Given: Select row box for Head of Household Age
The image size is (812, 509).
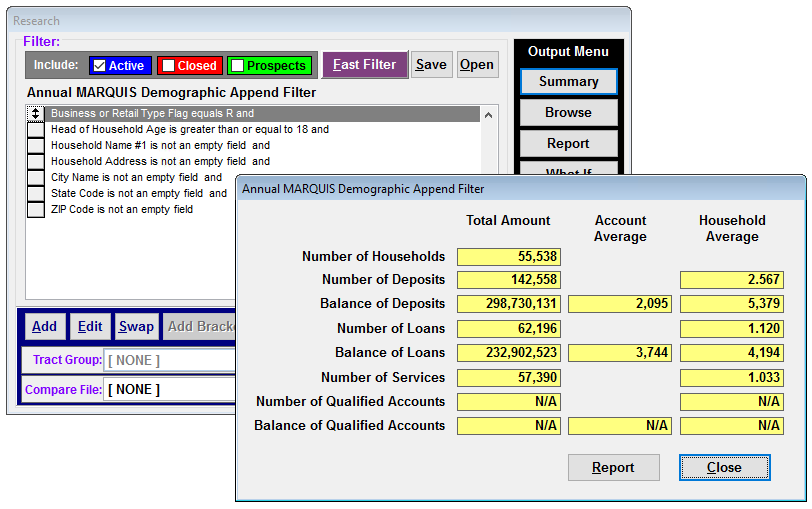Looking at the screenshot, I should [36, 129].
